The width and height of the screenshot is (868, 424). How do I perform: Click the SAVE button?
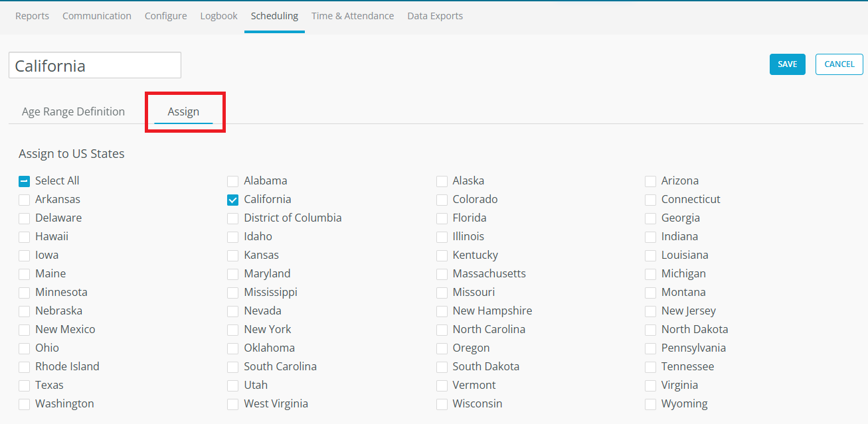pos(787,64)
